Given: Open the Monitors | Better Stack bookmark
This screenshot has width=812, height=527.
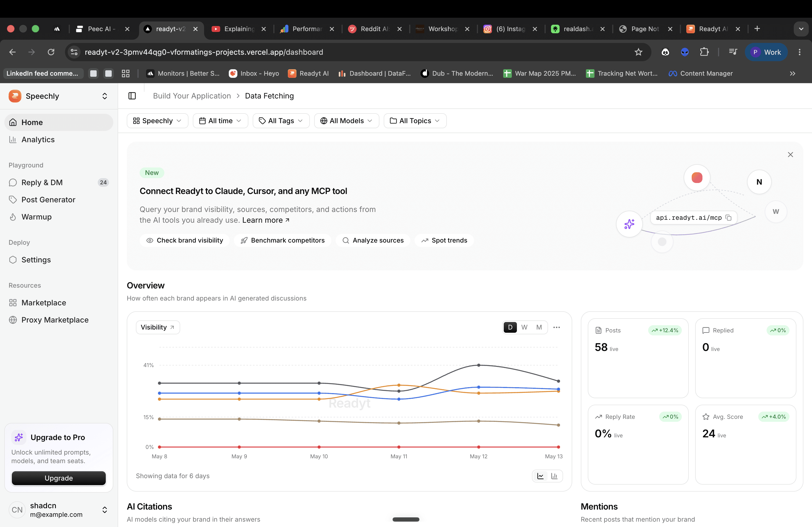Looking at the screenshot, I should click(183, 73).
